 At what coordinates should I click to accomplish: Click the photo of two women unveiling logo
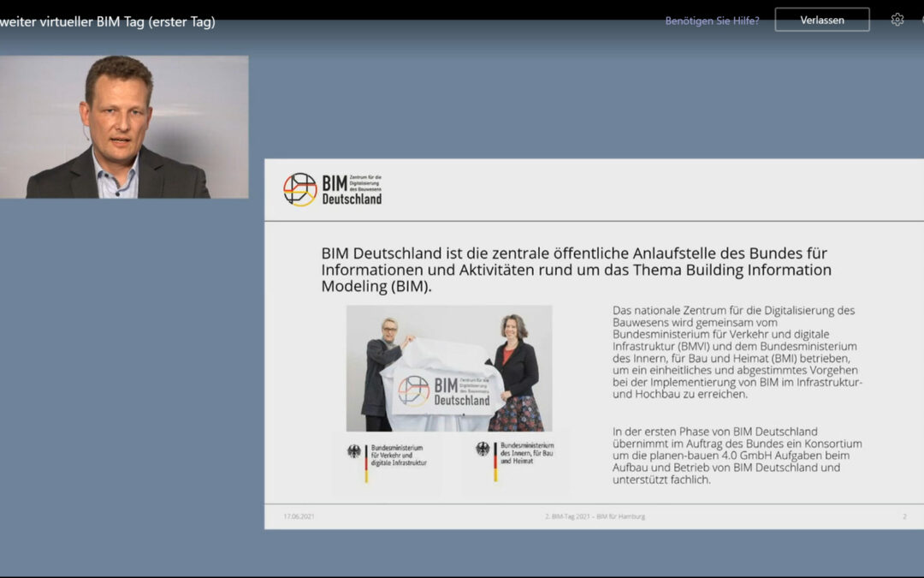(449, 368)
